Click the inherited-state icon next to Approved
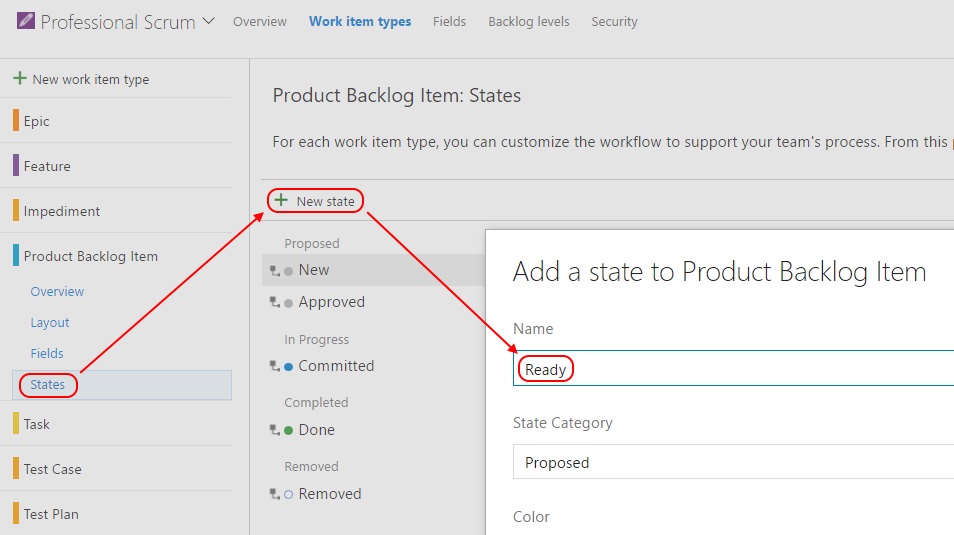The image size is (954, 535). click(273, 302)
